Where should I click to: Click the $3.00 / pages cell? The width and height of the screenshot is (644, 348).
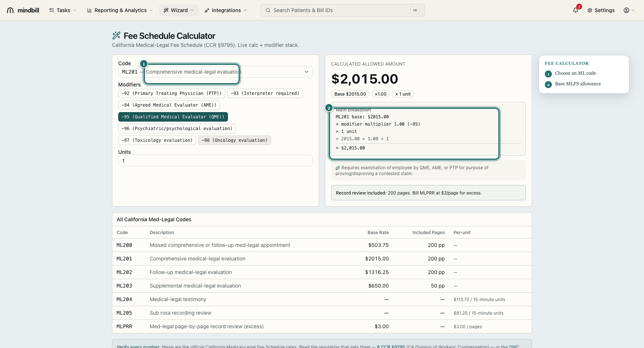468,327
